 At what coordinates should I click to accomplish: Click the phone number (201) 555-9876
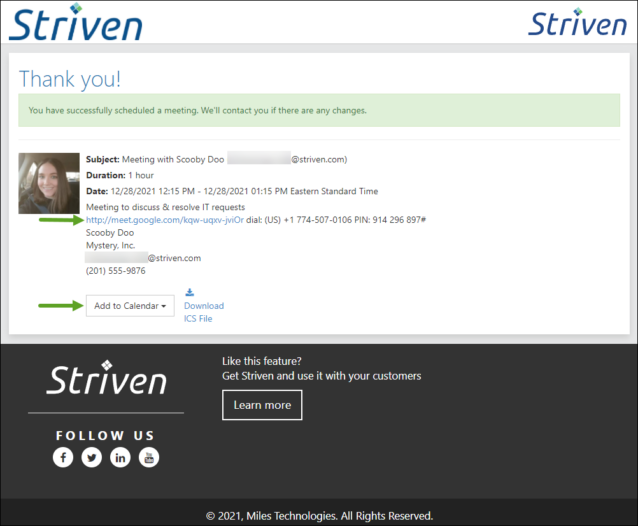tap(116, 271)
